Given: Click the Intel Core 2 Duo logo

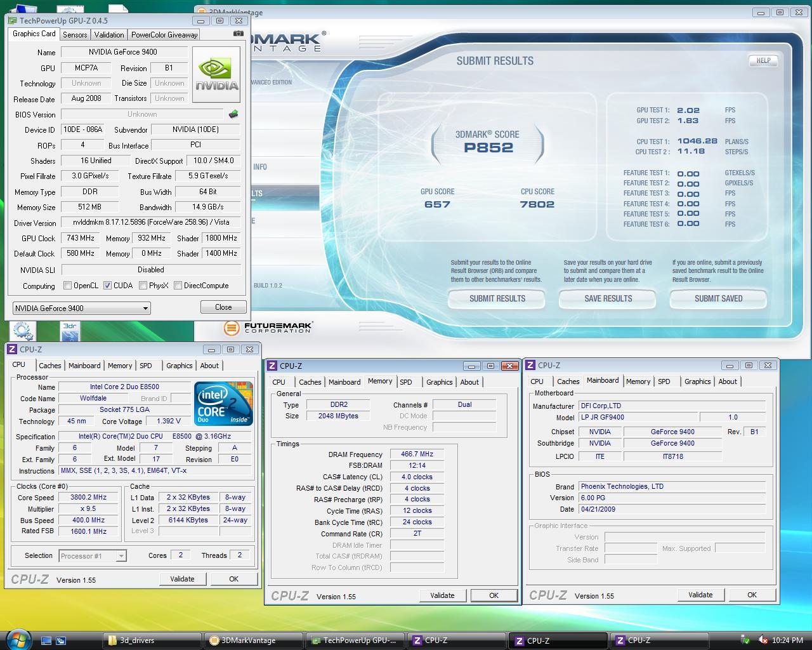Looking at the screenshot, I should pos(223,404).
